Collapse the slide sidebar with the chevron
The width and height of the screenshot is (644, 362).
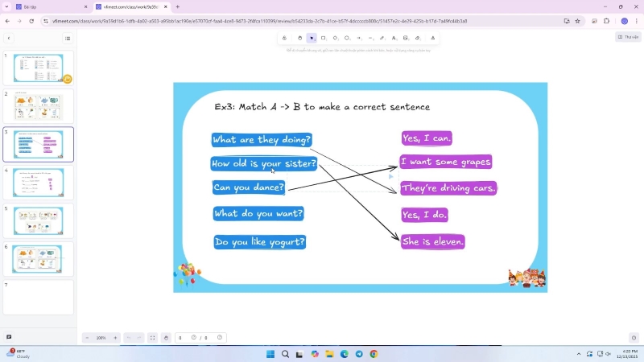[9, 38]
